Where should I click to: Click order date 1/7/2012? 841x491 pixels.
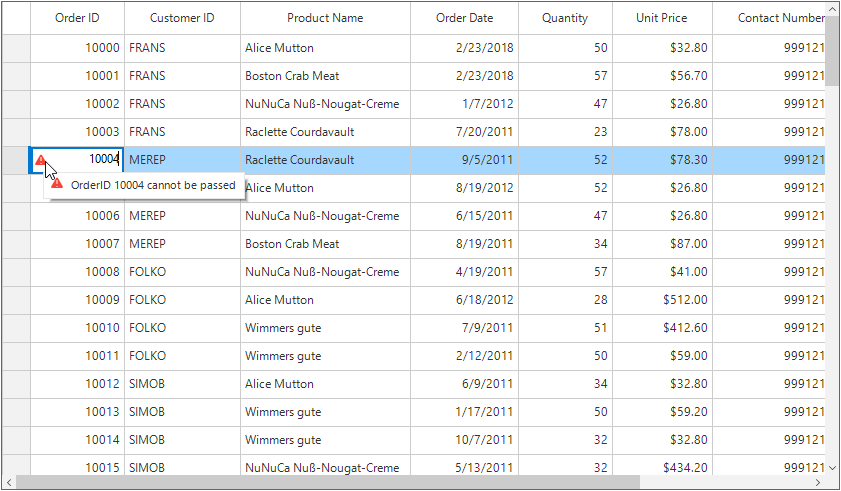(488, 104)
